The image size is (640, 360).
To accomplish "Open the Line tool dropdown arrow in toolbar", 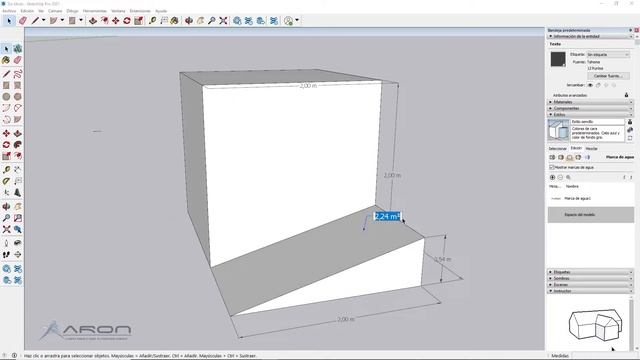I will pos(43,20).
